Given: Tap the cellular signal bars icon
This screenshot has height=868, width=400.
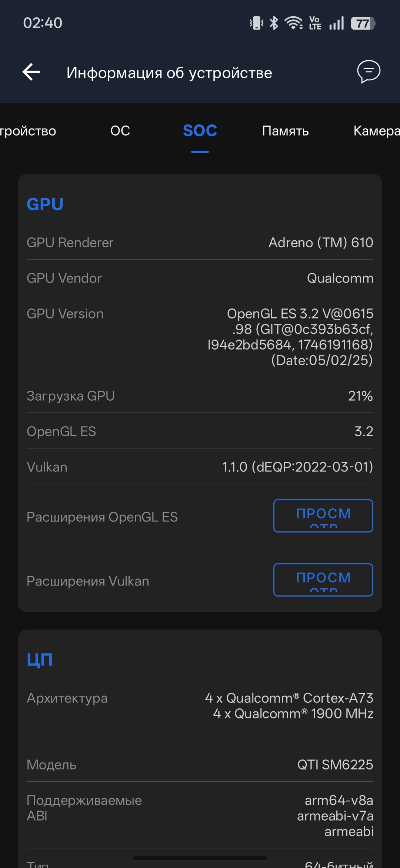Looking at the screenshot, I should click(336, 23).
